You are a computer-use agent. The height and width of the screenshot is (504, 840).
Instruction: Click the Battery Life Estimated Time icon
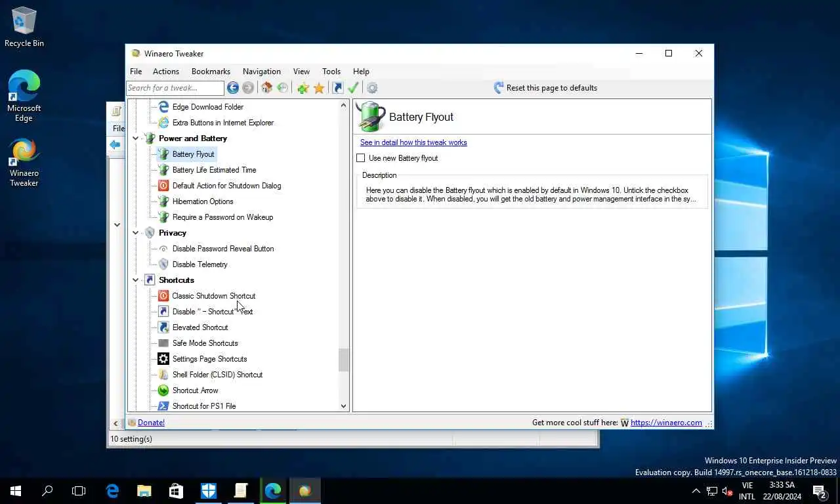pos(163,170)
